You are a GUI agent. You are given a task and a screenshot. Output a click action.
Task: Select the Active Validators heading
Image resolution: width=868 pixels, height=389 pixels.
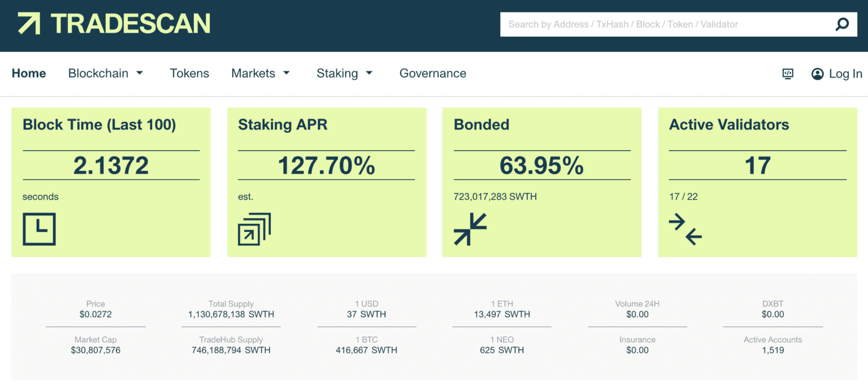729,125
